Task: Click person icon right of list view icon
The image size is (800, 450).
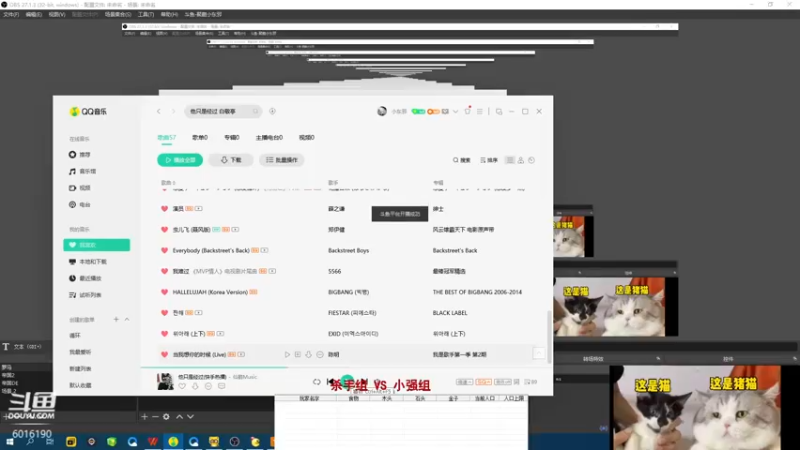Action: tap(520, 160)
